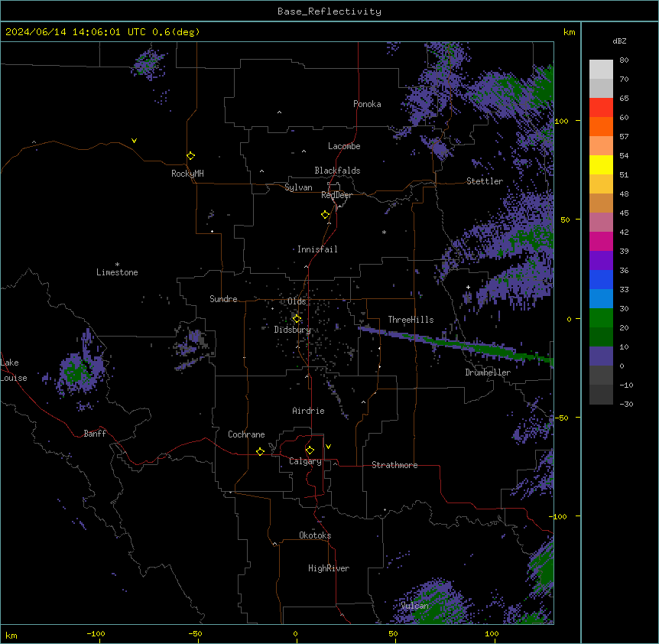Select the orange 60-57 dBZ legend swatch

pyautogui.click(x=601, y=126)
